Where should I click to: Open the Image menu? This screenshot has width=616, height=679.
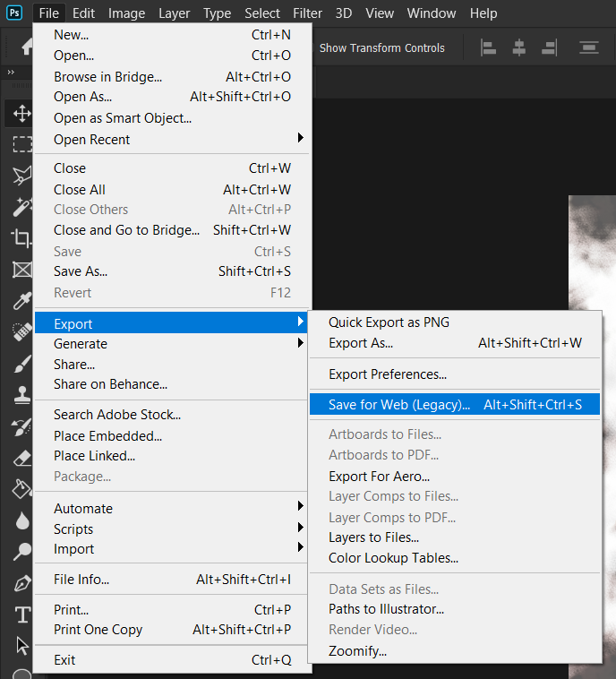[126, 13]
